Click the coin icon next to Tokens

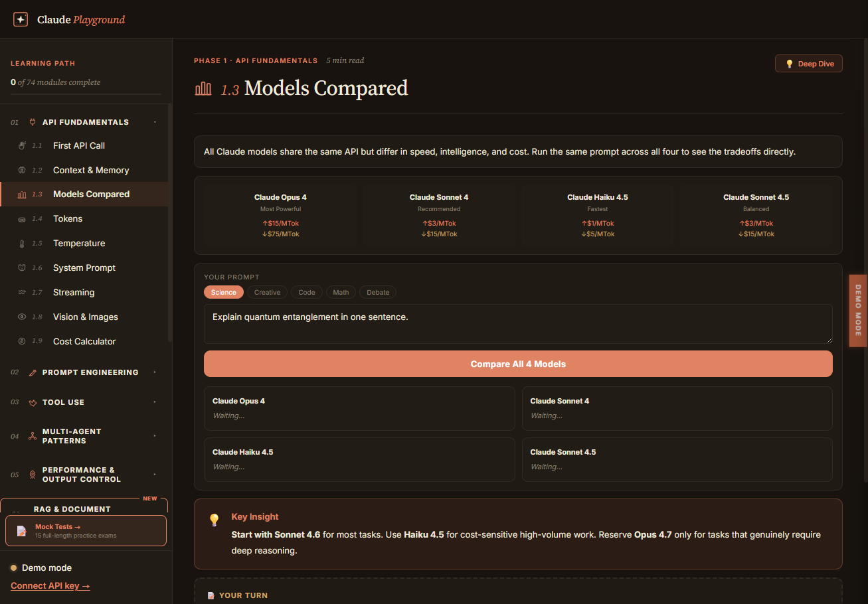(22, 219)
